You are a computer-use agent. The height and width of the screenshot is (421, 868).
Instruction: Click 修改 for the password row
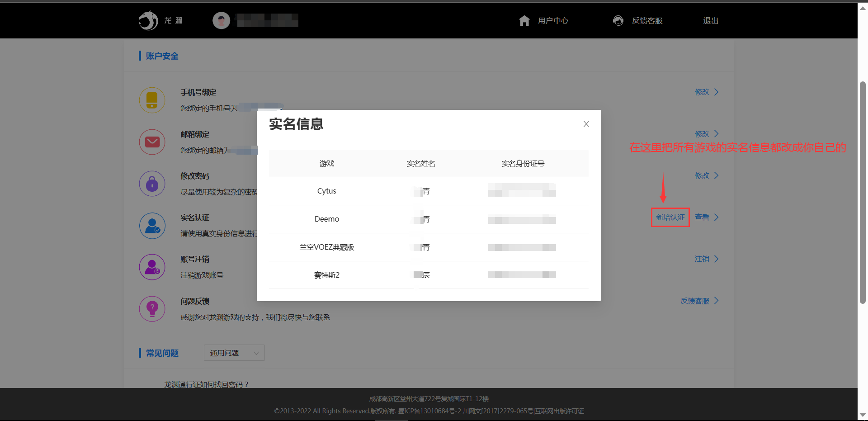(x=702, y=175)
